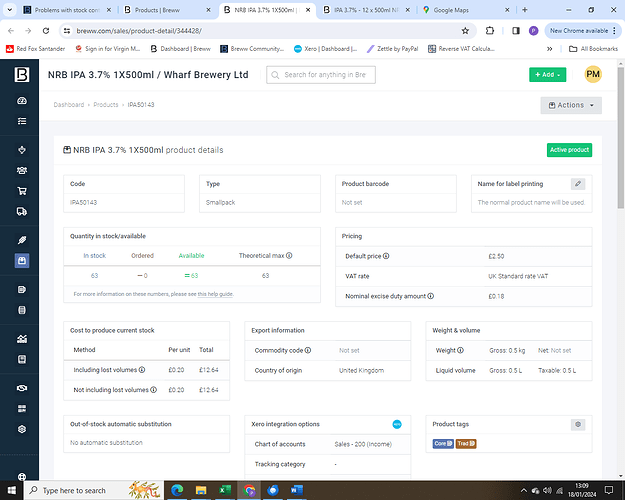Image resolution: width=625 pixels, height=500 pixels.
Task: Open Microsoft Edge from taskbar
Action: 177,490
